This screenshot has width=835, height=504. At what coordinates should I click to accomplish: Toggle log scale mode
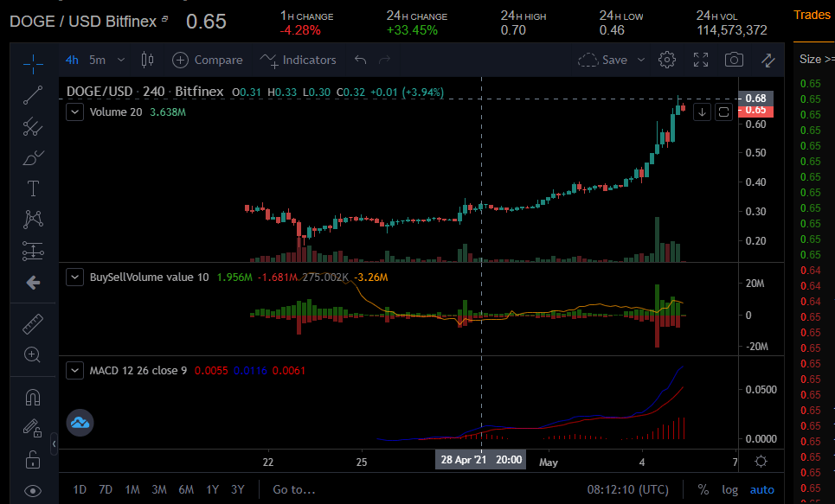click(x=729, y=489)
